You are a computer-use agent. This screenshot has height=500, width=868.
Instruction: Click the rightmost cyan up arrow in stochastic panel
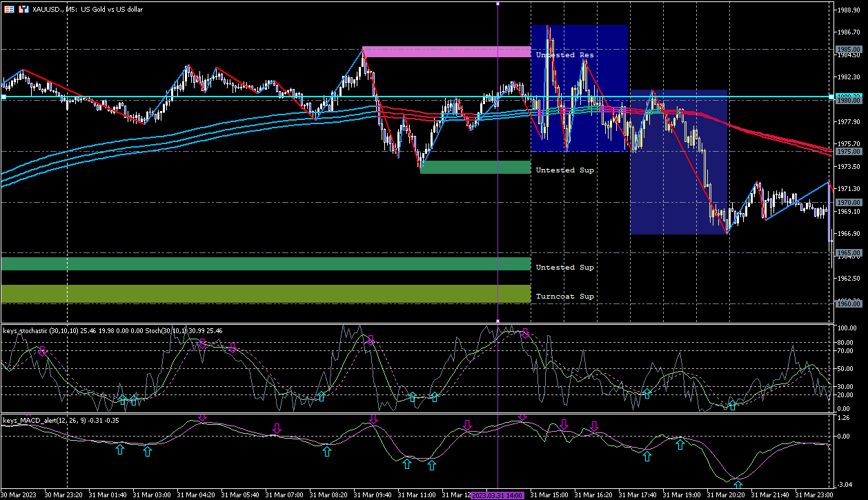[733, 406]
